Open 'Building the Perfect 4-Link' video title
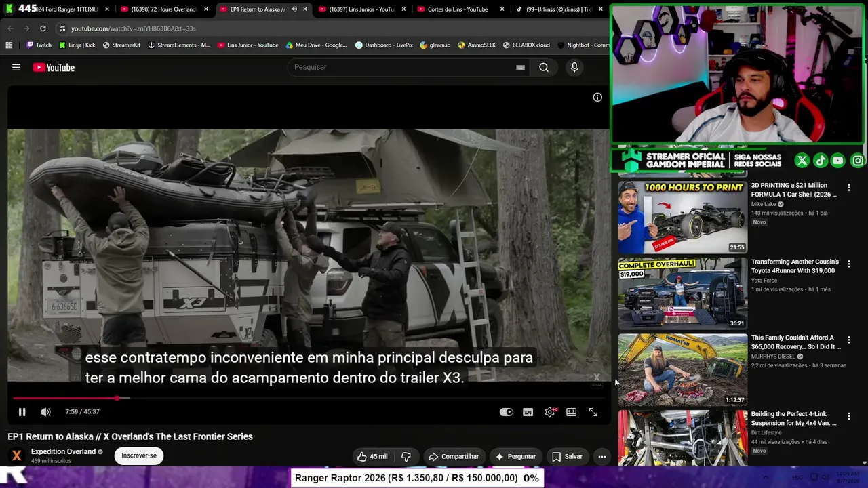This screenshot has height=488, width=868. [793, 418]
